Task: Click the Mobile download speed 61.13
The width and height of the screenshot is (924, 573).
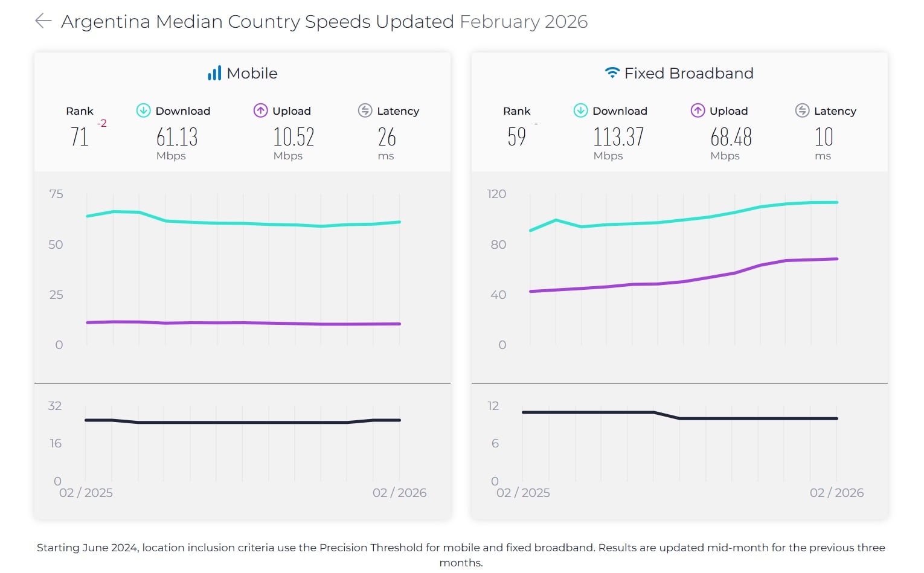Action: (x=177, y=137)
